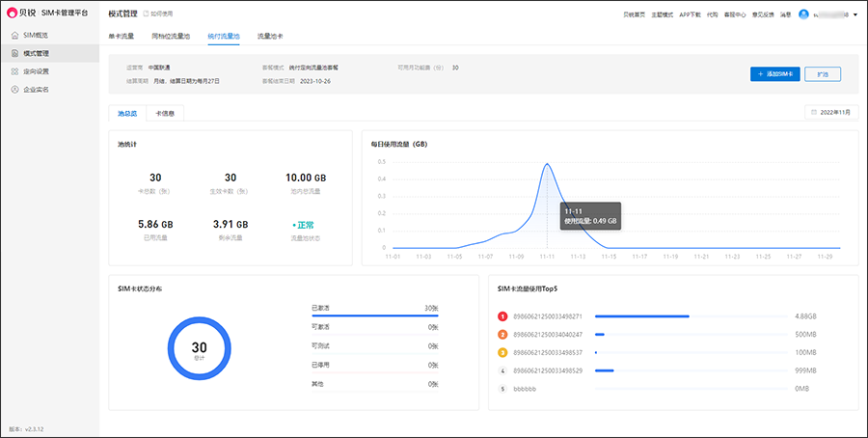Click the 已停用 status row

(x=375, y=366)
